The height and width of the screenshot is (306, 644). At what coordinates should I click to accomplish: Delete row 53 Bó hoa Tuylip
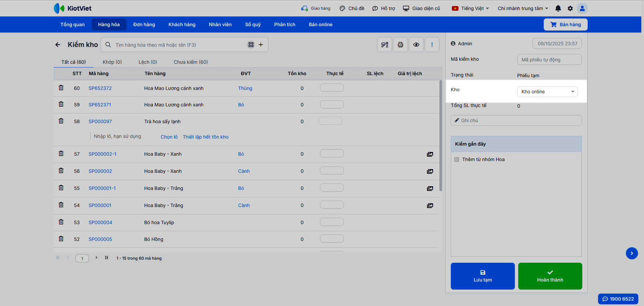[61, 222]
